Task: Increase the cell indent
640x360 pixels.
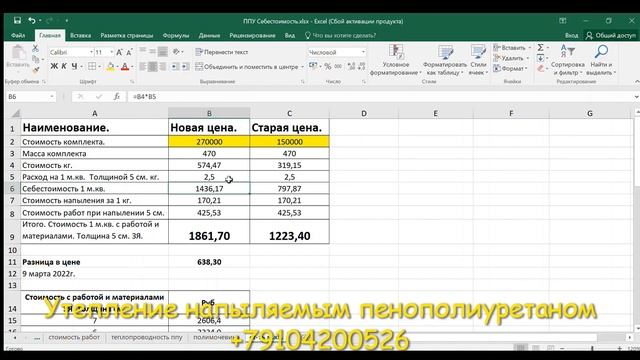Action: pyautogui.click(x=185, y=67)
